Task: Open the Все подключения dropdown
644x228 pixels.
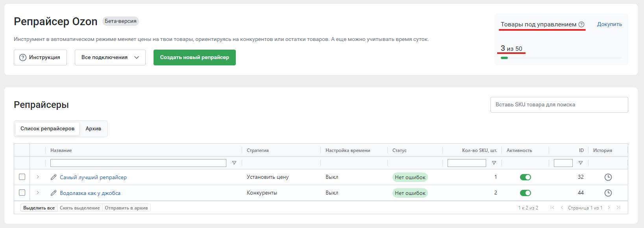Action: (x=110, y=57)
